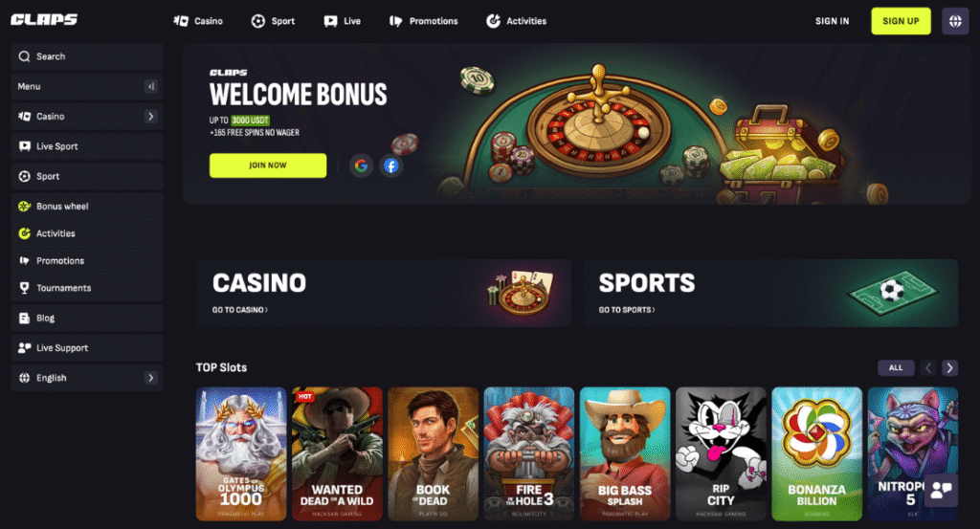Open the live chat support bubble

point(941,491)
